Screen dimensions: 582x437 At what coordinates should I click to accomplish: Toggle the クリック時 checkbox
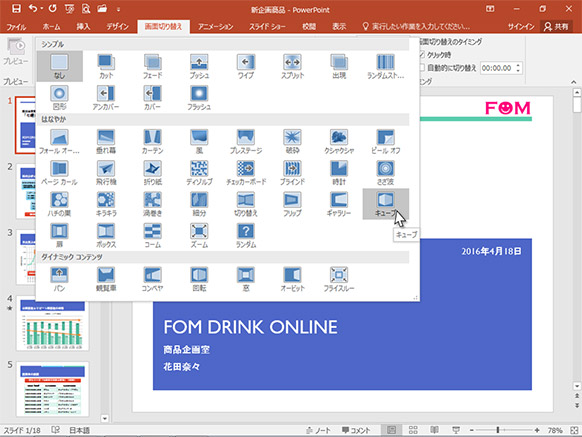422,55
